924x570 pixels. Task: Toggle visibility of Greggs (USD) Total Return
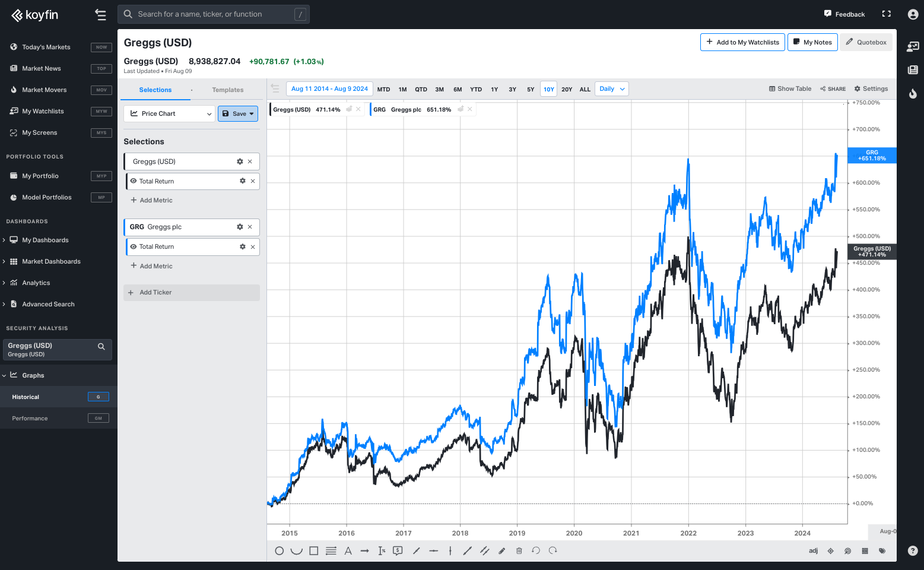[134, 181]
